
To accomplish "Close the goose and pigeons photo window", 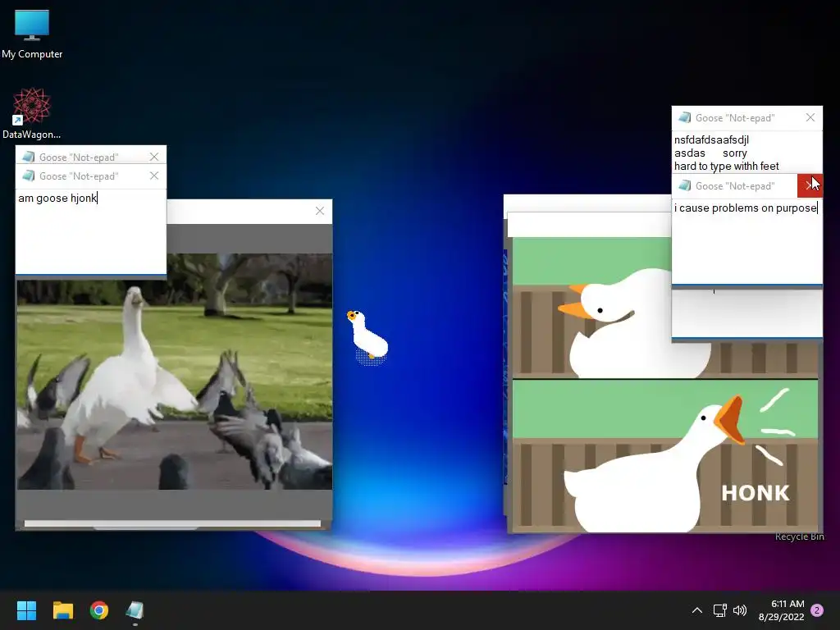I will click(320, 211).
